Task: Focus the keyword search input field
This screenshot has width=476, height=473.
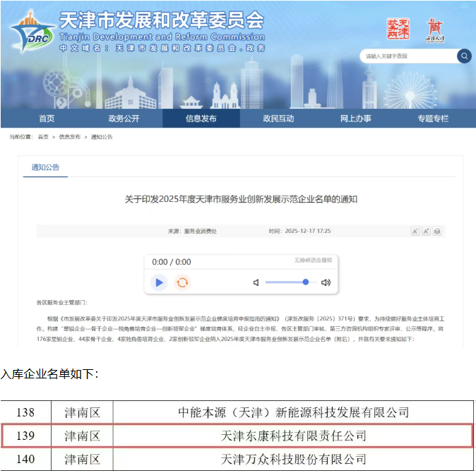Action: click(x=408, y=56)
